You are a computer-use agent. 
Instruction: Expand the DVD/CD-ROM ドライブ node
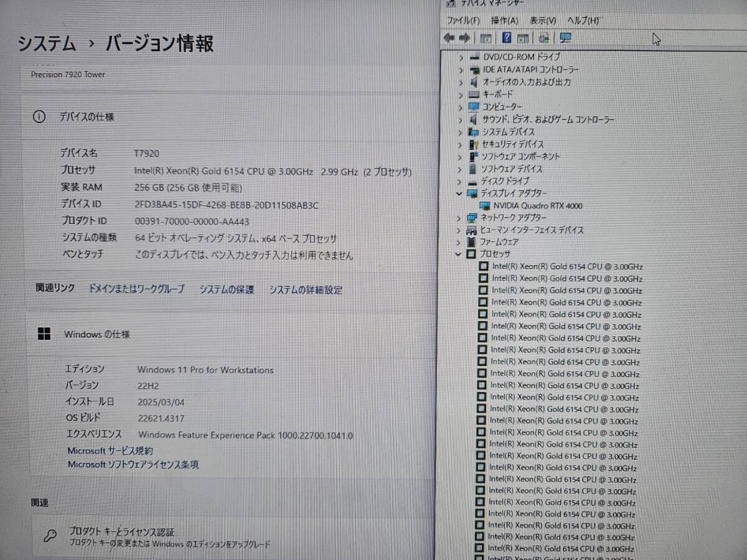[x=461, y=57]
